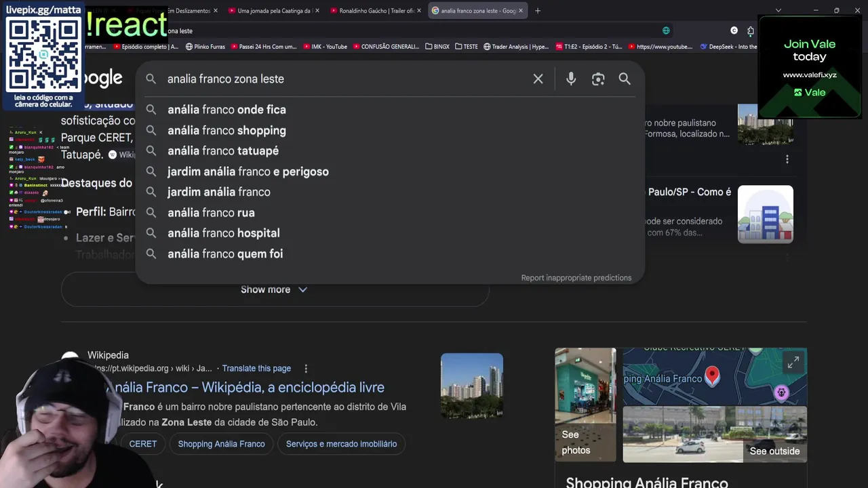Click the round C extension icon
Viewport: 868px width, 488px height.
[734, 30]
